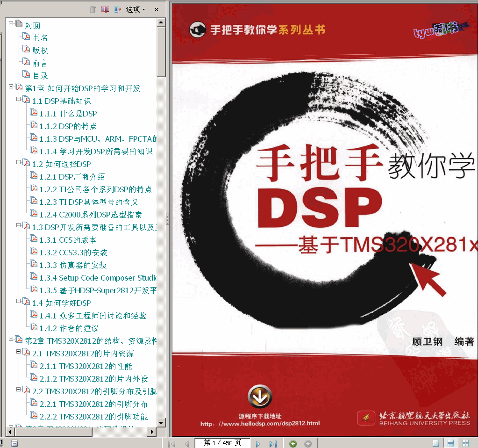Collapse the 1.2 如何选择DSP node

point(18,162)
